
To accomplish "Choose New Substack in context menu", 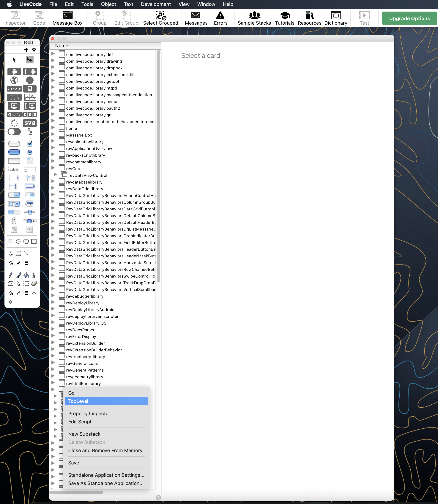I will tap(106, 434).
